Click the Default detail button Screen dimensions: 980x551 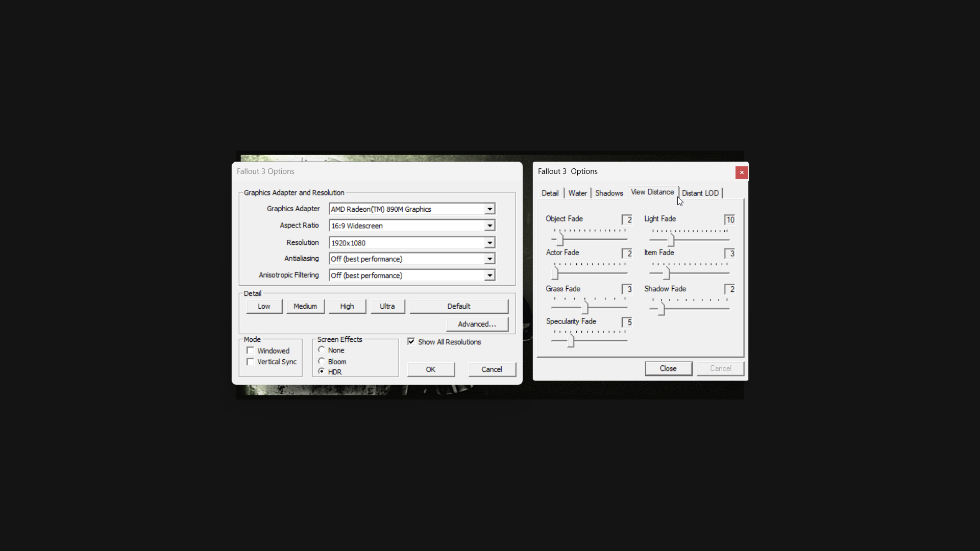(x=458, y=306)
